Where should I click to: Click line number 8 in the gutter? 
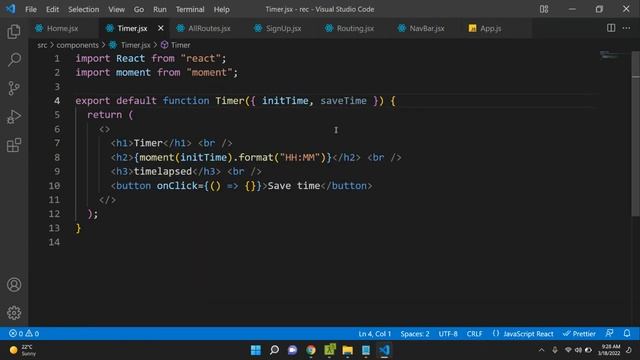(57, 157)
